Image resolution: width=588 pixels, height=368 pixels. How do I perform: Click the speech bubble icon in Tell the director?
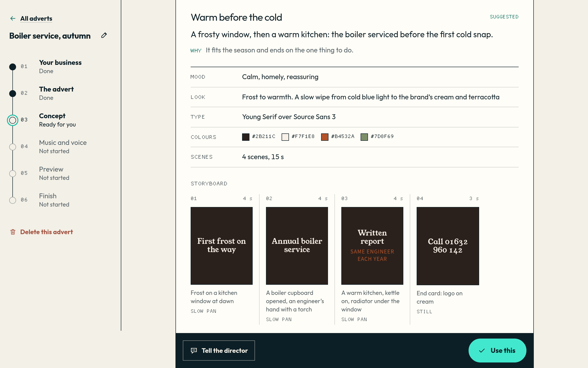[x=194, y=351]
